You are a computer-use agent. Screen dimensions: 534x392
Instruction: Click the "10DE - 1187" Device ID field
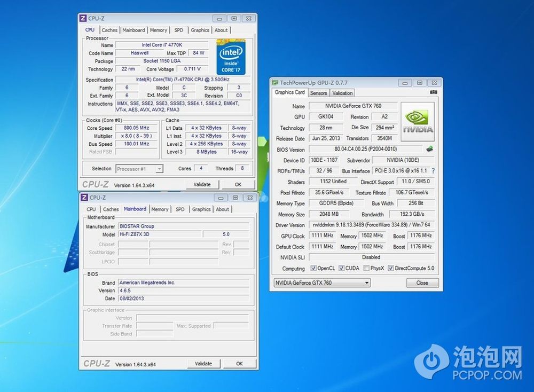pos(324,160)
